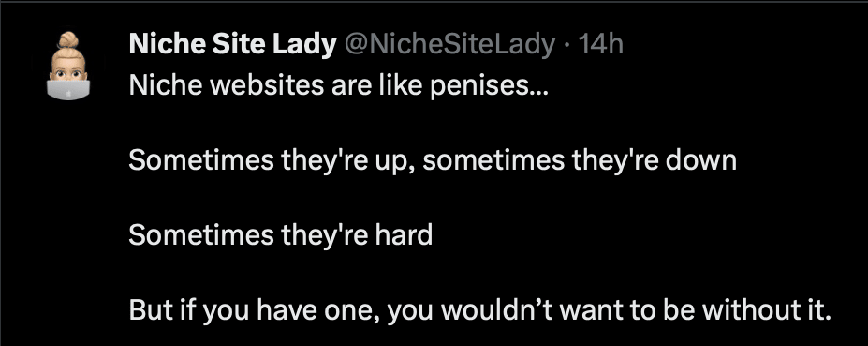
Task: Click the final line starting "But if you have one"
Action: coord(480,310)
